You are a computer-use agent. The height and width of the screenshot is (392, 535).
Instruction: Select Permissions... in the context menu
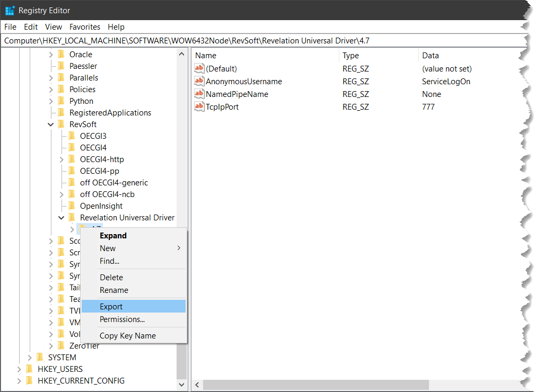(122, 319)
